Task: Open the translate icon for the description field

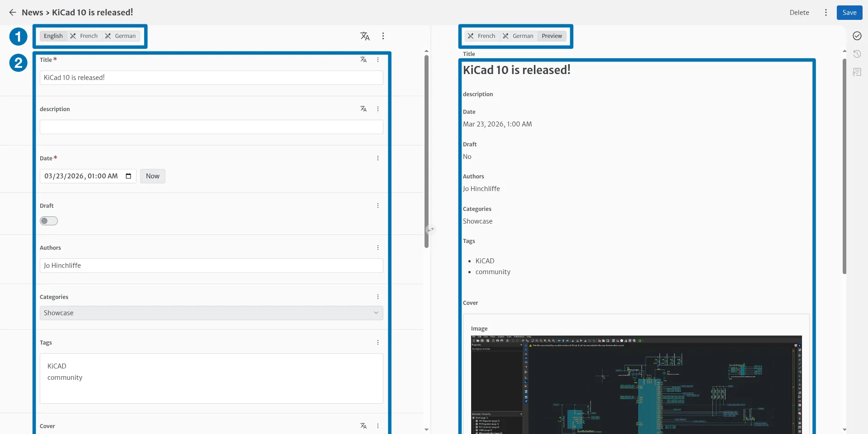Action: [363, 109]
